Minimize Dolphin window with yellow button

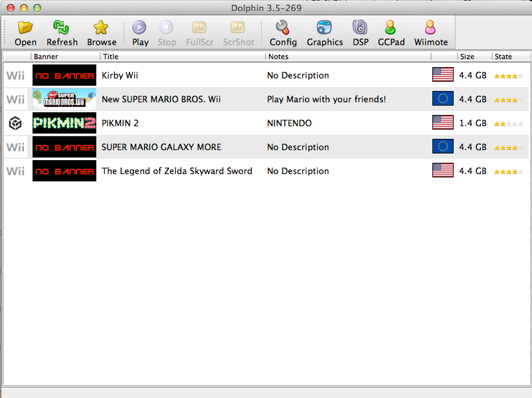(x=24, y=8)
